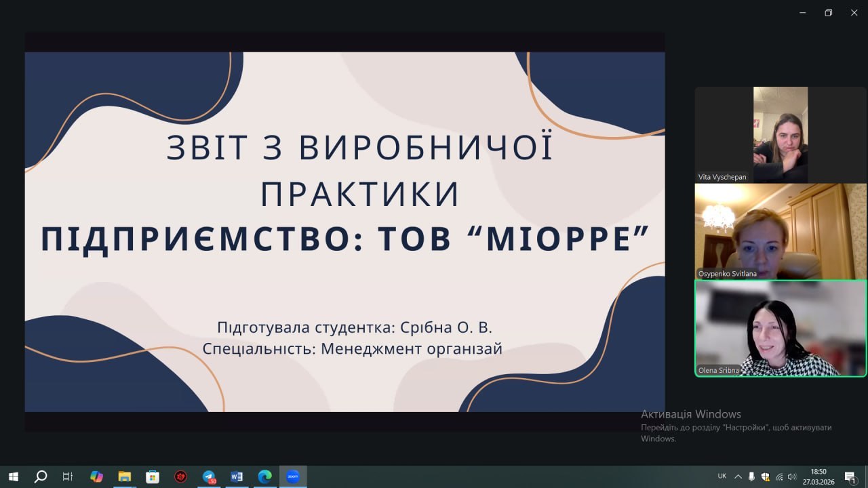This screenshot has height=488, width=868.
Task: Select Vita Vyschepan's video tile
Action: tap(780, 134)
